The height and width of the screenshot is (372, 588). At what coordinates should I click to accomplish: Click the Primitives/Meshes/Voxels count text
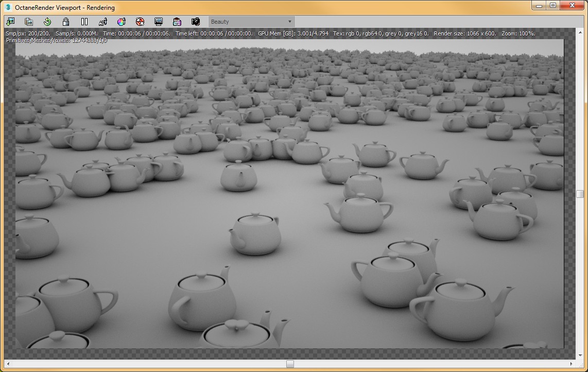pos(56,40)
